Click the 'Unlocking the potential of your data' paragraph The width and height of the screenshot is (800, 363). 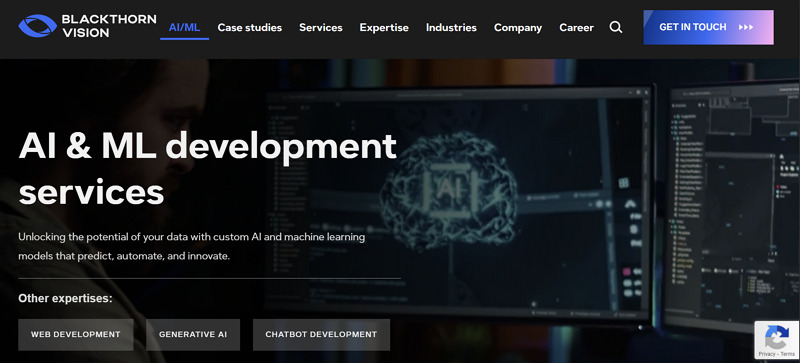click(x=191, y=247)
